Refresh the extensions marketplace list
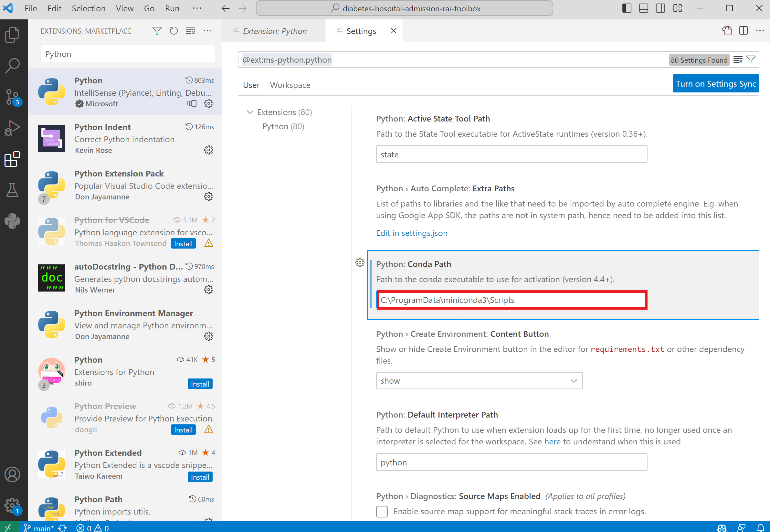Viewport: 770px width, 532px height. tap(174, 31)
